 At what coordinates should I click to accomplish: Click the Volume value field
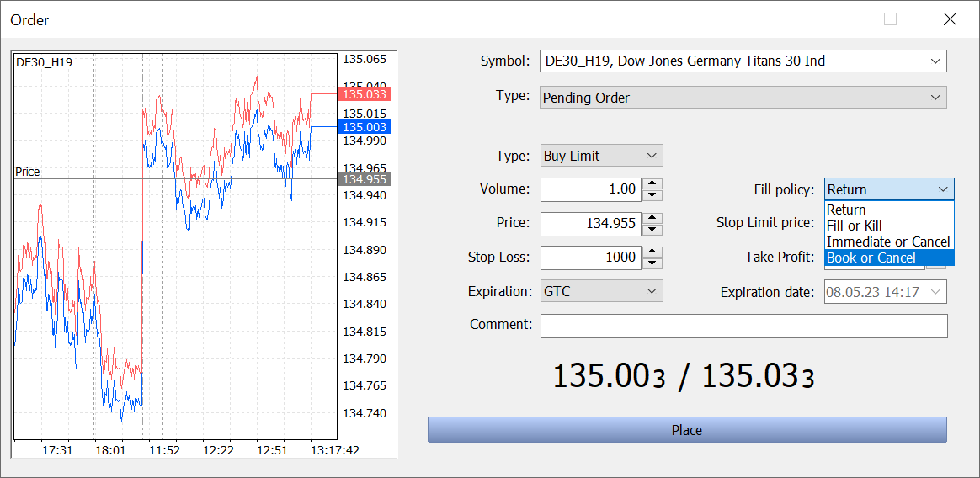click(x=590, y=189)
